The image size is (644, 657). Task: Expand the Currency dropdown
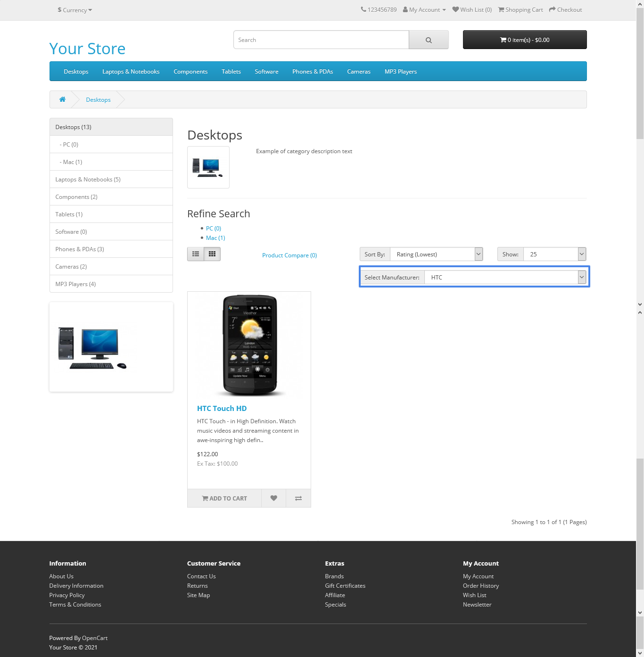74,10
